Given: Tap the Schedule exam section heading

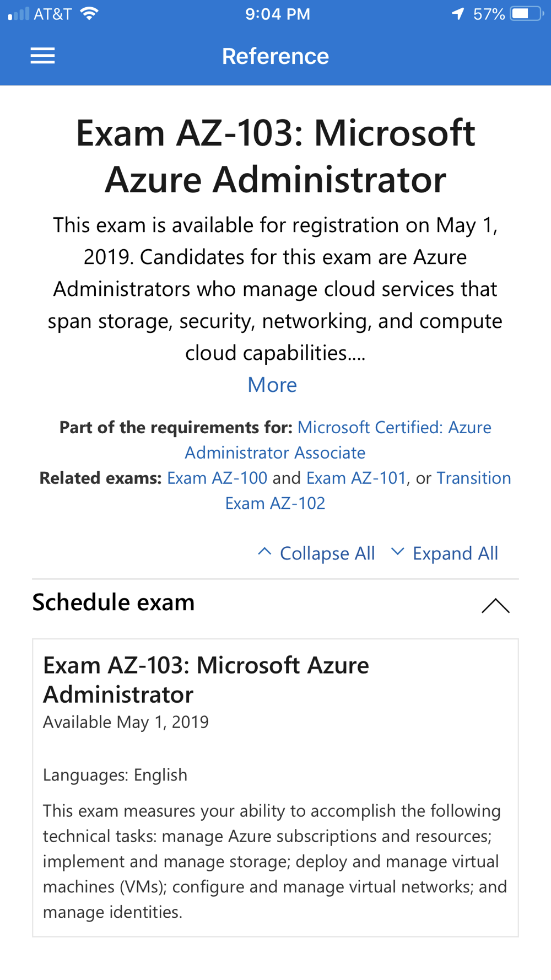Looking at the screenshot, I should click(x=114, y=602).
